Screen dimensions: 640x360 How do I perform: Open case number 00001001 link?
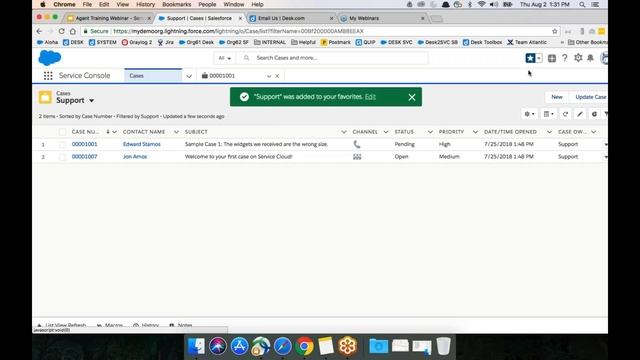coord(84,144)
